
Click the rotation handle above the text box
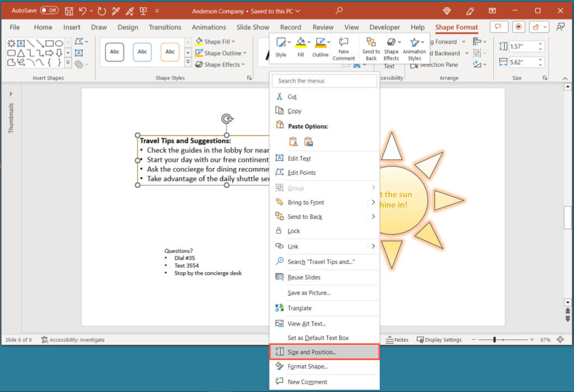226,119
